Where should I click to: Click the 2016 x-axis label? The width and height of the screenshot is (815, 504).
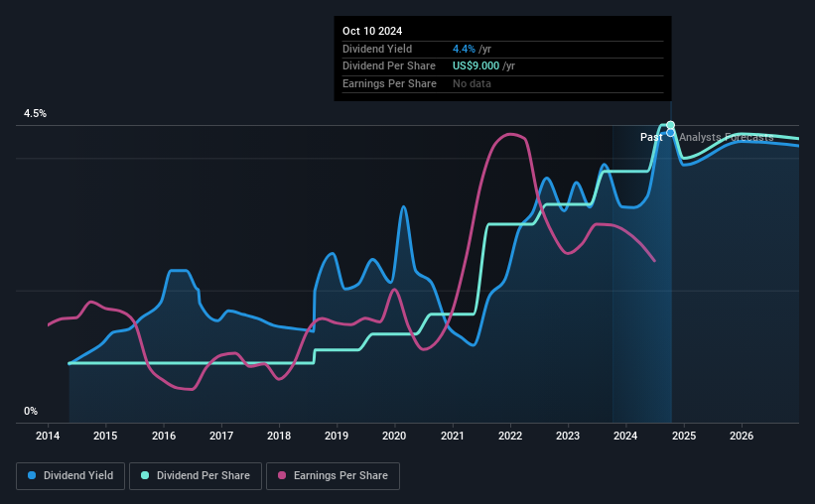[x=163, y=436]
